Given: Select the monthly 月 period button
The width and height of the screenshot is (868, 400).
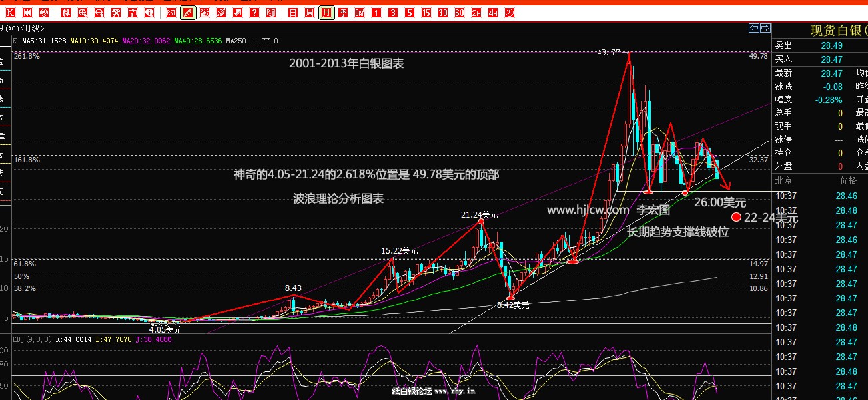Looking at the screenshot, I should click(326, 13).
